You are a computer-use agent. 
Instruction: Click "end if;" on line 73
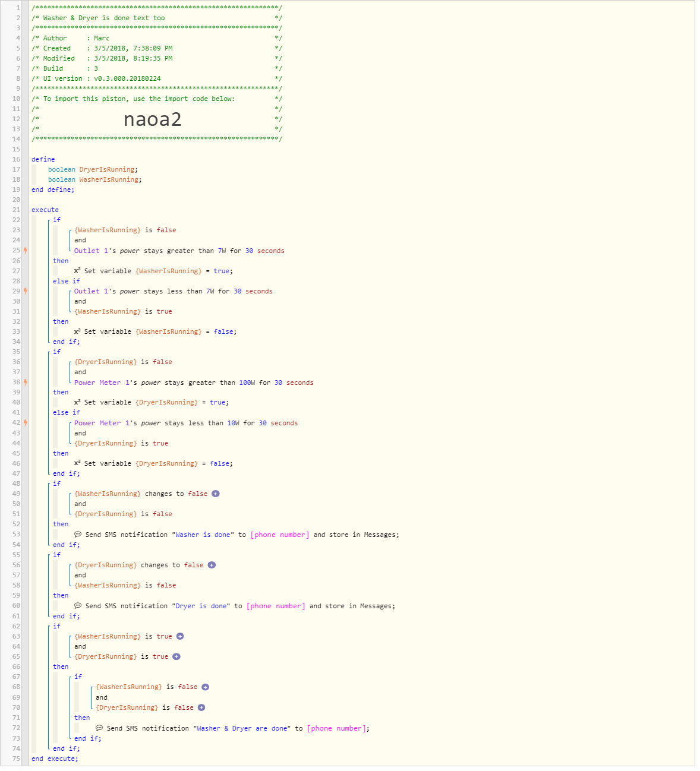pyautogui.click(x=87, y=738)
